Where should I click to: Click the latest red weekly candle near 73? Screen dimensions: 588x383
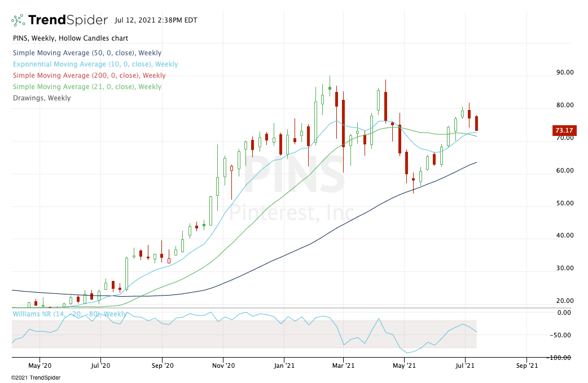[477, 124]
